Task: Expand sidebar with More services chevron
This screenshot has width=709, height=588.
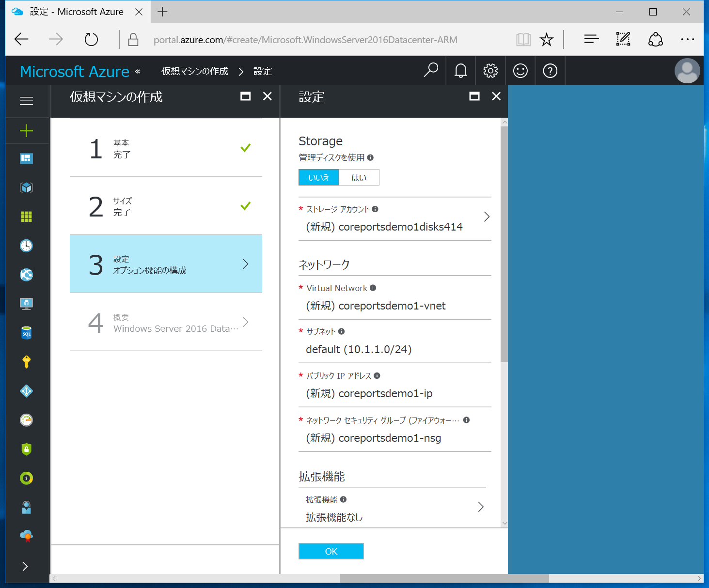Action: pyautogui.click(x=25, y=566)
